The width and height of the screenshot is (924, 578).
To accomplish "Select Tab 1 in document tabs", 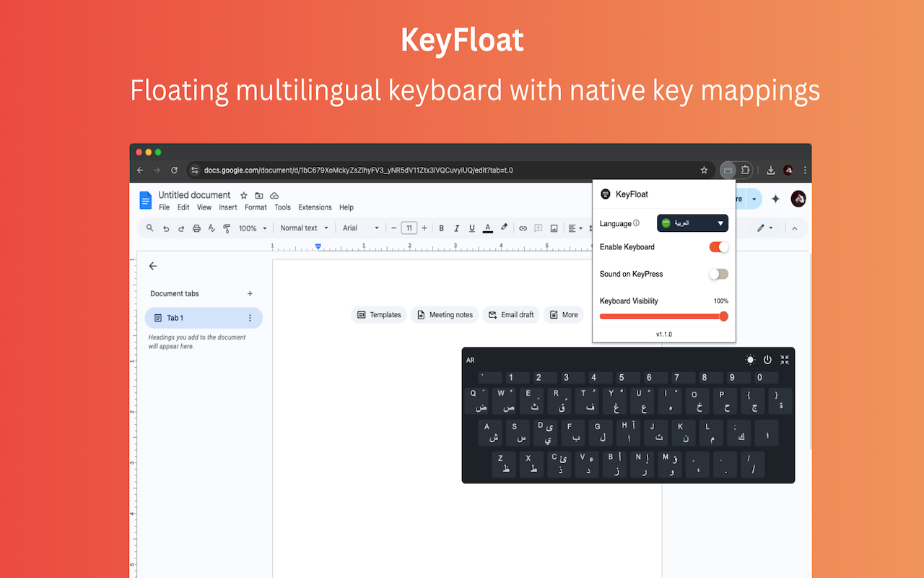I will [204, 318].
